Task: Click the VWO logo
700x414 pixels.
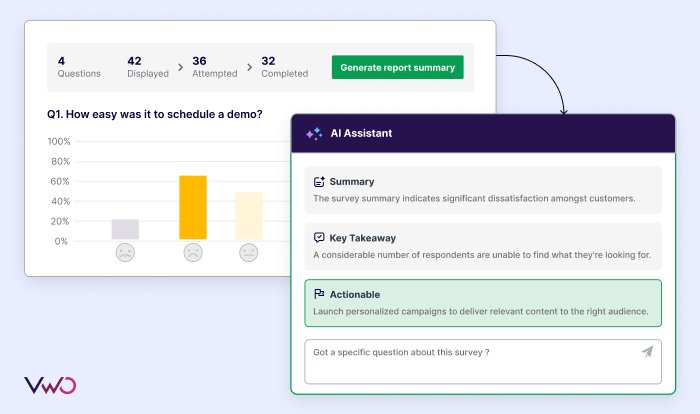Action: pos(50,385)
